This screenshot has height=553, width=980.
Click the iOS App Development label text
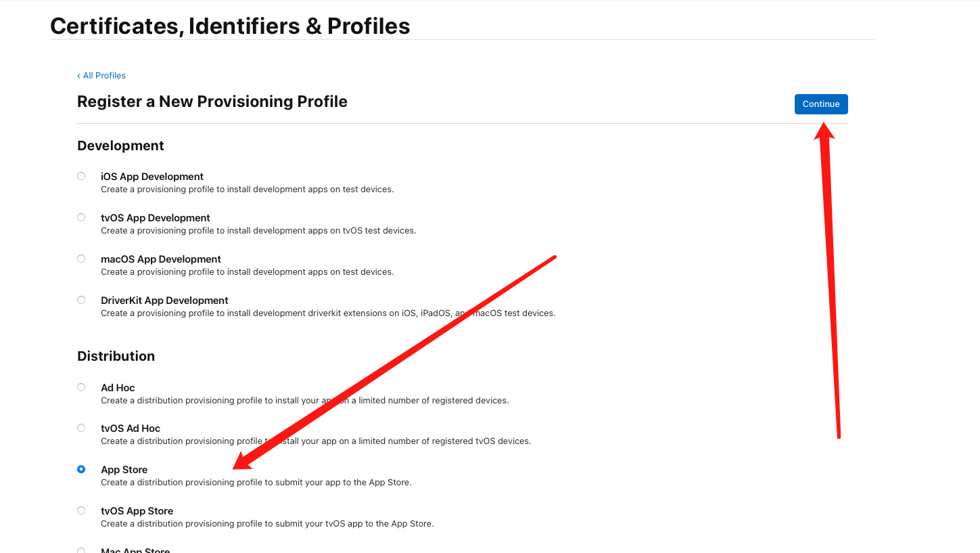152,177
